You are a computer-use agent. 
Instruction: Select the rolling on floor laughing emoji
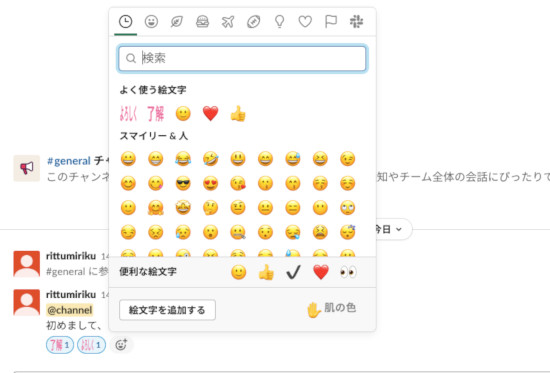click(x=210, y=159)
